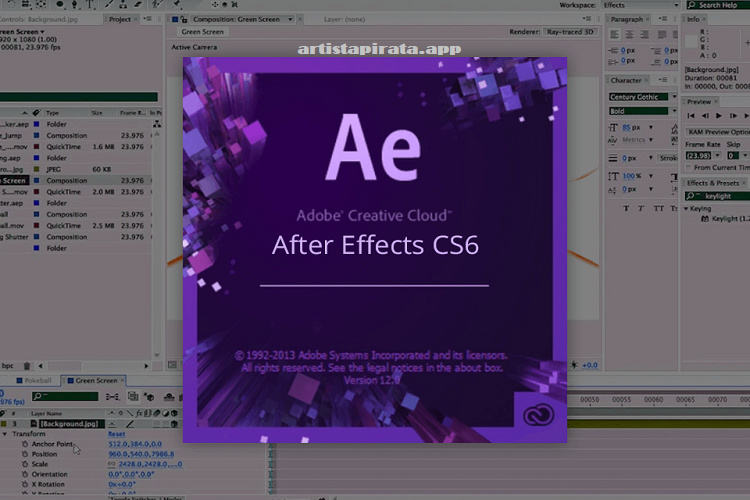The width and height of the screenshot is (750, 500).
Task: Click right-align text in Paragraph panel
Action: click(644, 34)
